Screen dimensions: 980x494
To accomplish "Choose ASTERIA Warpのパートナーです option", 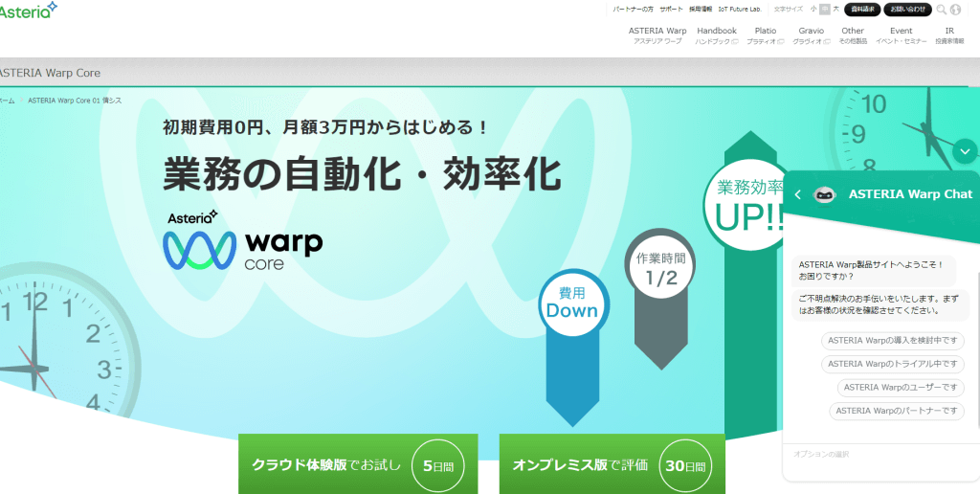I will click(x=897, y=412).
